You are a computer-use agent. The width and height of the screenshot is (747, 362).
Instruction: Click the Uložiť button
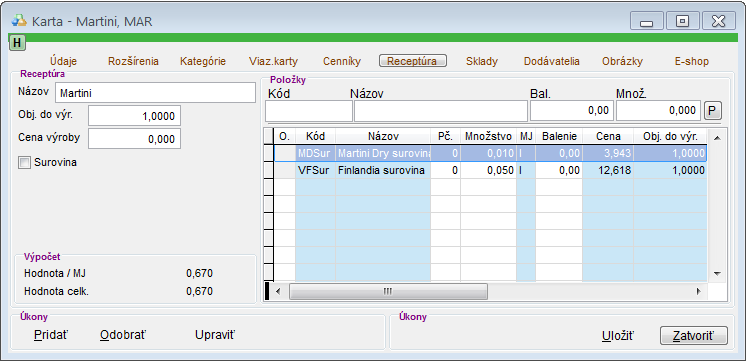(x=618, y=336)
